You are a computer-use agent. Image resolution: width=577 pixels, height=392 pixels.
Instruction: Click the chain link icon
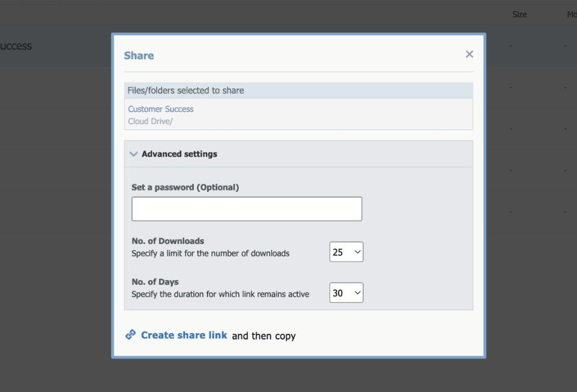click(x=130, y=334)
